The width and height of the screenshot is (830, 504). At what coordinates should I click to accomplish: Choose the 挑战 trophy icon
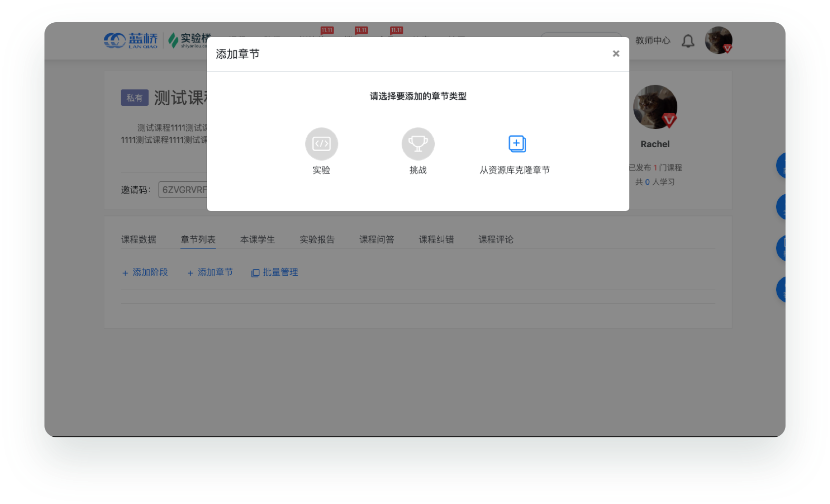pos(418,144)
